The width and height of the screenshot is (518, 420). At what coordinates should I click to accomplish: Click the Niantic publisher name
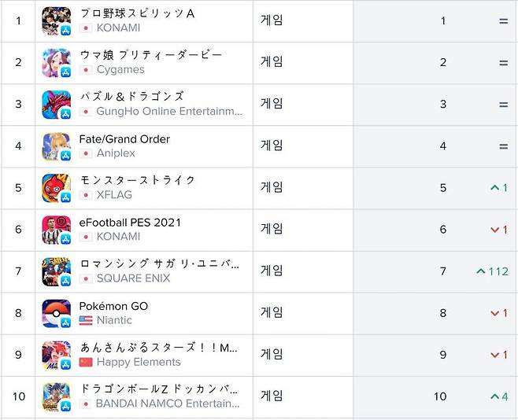tap(114, 320)
